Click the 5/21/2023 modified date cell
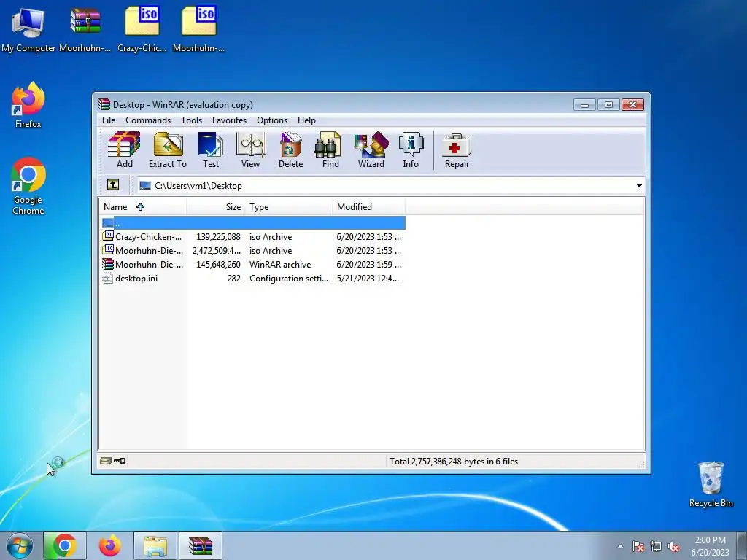Image resolution: width=747 pixels, height=560 pixels. [x=368, y=278]
